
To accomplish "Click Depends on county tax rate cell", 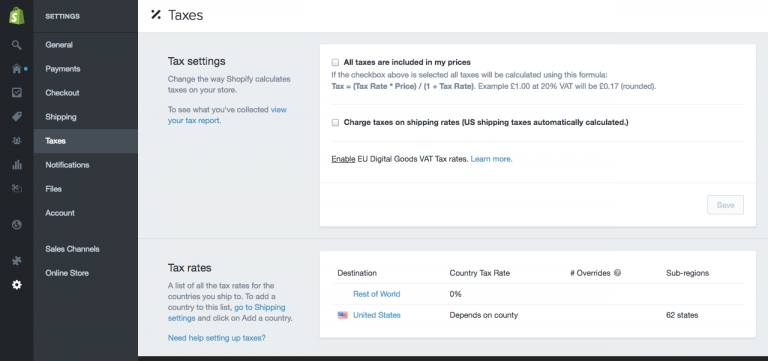I will pos(483,315).
